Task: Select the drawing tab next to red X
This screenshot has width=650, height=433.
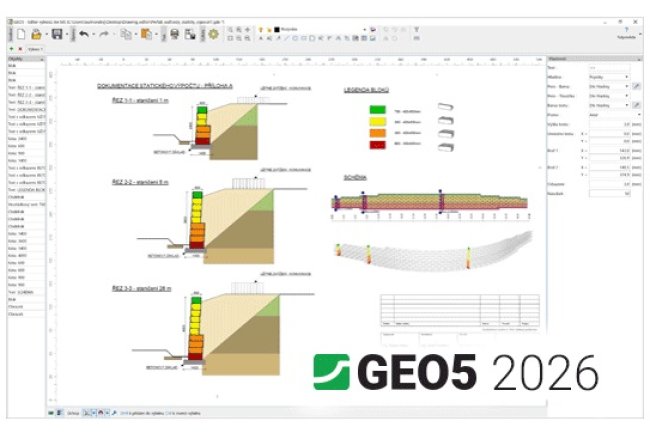Action: [x=35, y=49]
